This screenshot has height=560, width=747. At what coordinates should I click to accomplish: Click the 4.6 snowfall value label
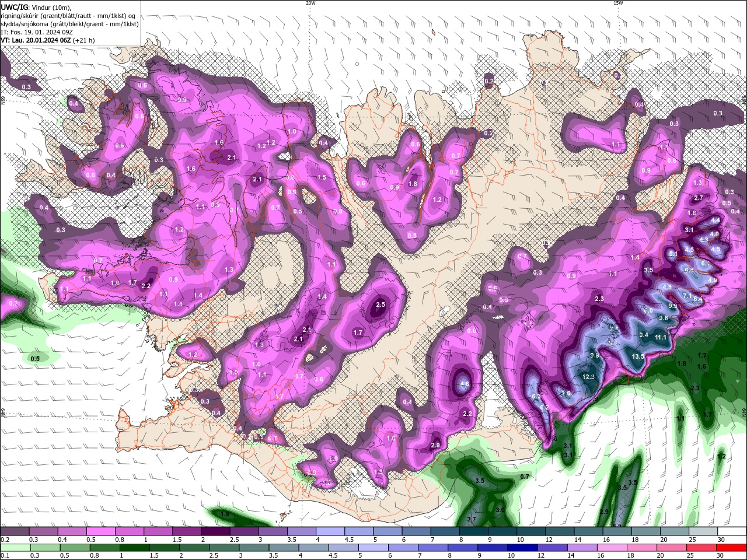[465, 384]
